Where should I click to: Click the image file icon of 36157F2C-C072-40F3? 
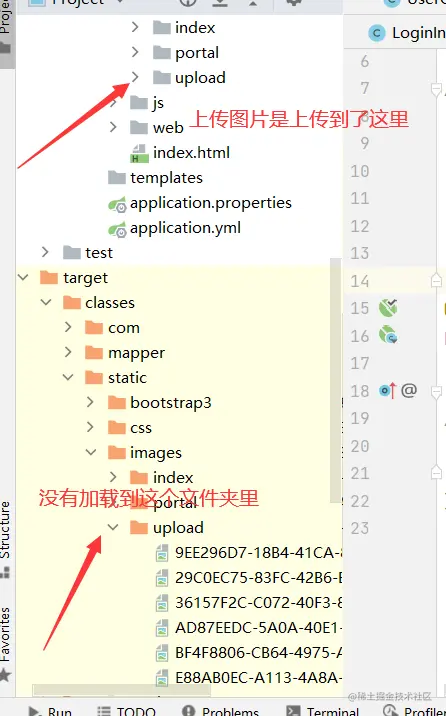pos(162,603)
